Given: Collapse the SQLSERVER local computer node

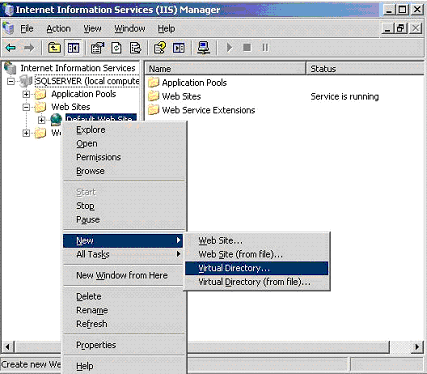Looking at the screenshot, I should click(x=11, y=81).
